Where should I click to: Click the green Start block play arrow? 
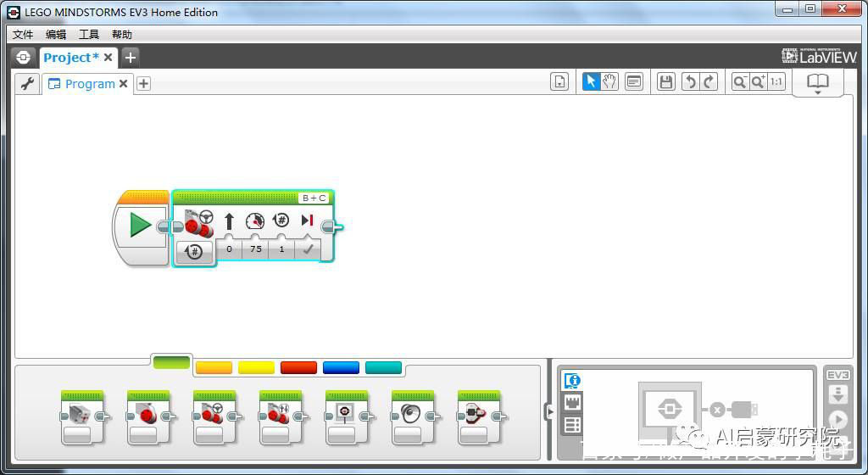point(140,226)
